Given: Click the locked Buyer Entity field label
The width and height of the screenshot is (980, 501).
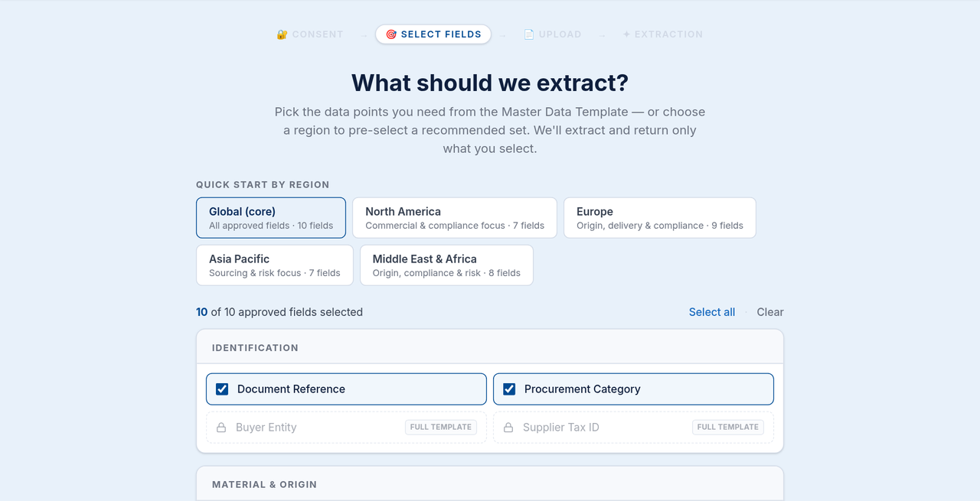Looking at the screenshot, I should [266, 428].
